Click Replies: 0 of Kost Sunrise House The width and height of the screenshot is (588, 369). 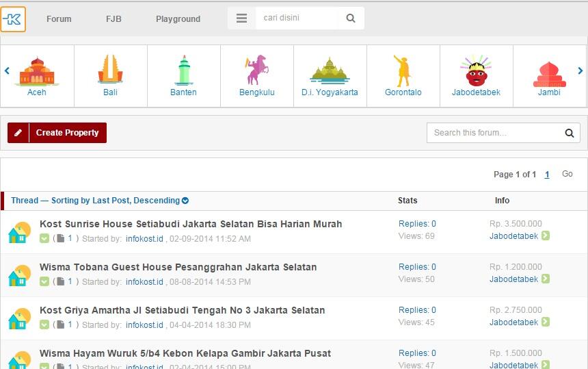point(417,224)
